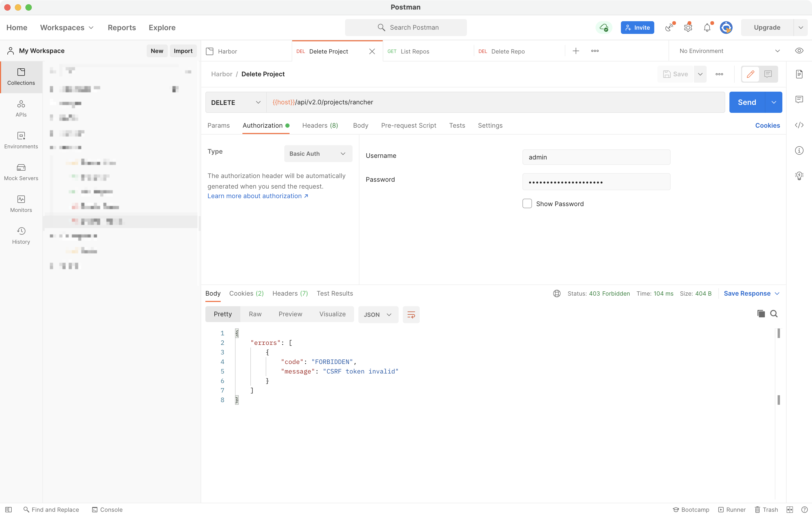Open the Mock Servers sidebar panel

[21, 172]
